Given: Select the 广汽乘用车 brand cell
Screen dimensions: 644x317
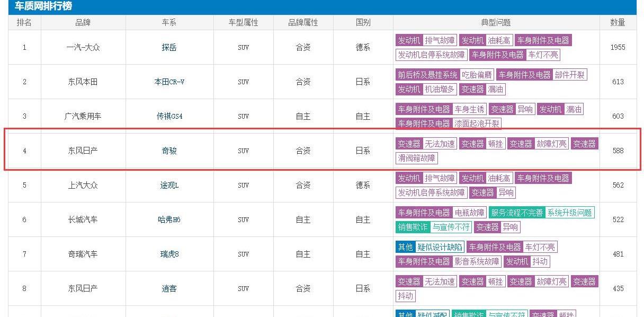Looking at the screenshot, I should [x=83, y=116].
